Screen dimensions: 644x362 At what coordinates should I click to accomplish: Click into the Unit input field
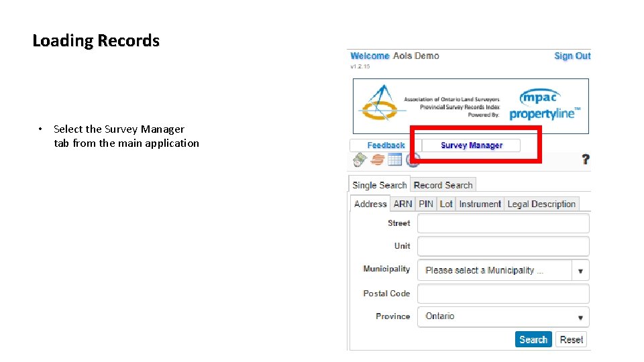point(503,246)
